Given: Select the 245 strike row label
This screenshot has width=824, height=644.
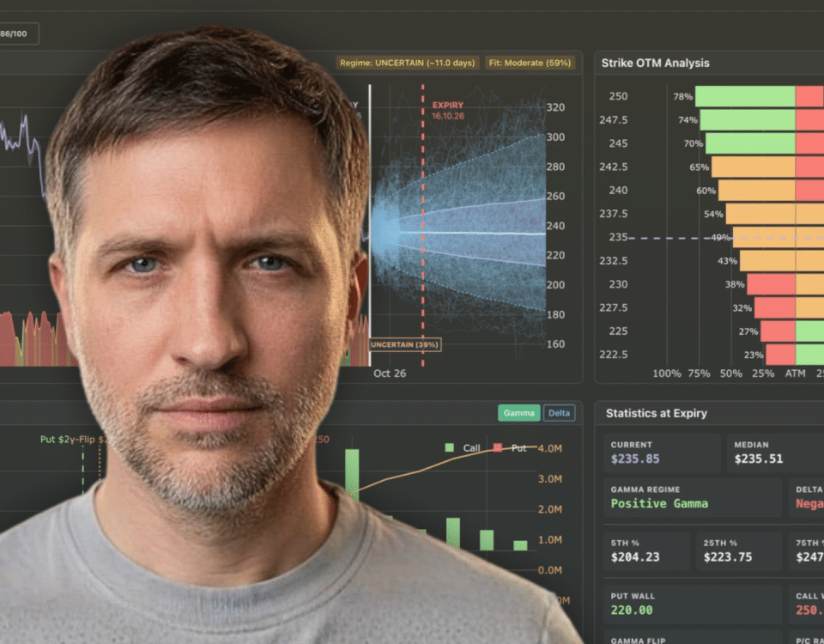Looking at the screenshot, I should [x=618, y=143].
